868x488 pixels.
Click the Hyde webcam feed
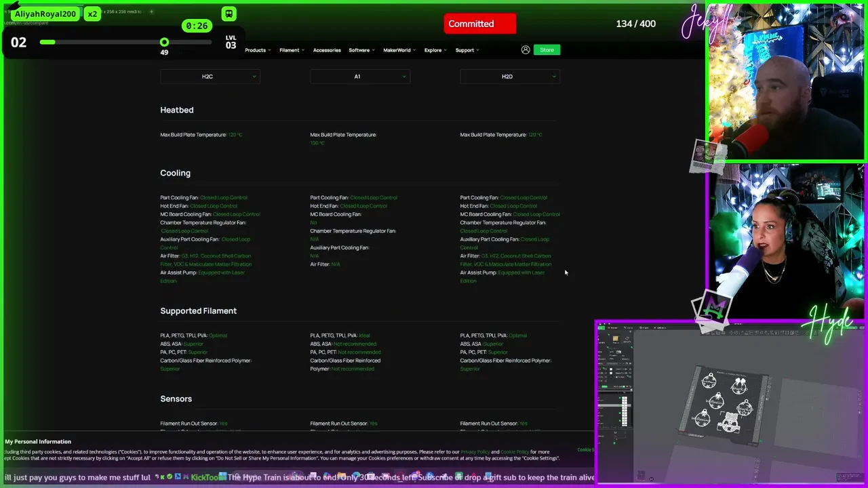(787, 241)
